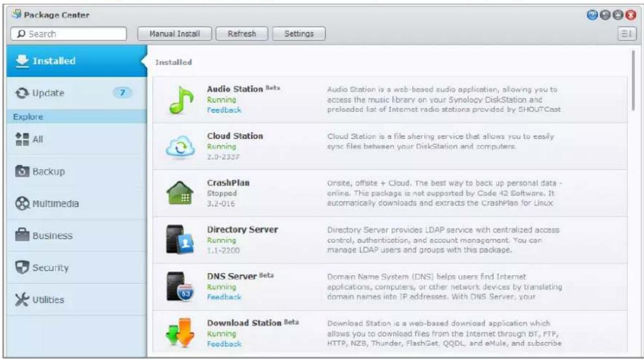
Task: Show All packages category
Action: tap(76, 139)
